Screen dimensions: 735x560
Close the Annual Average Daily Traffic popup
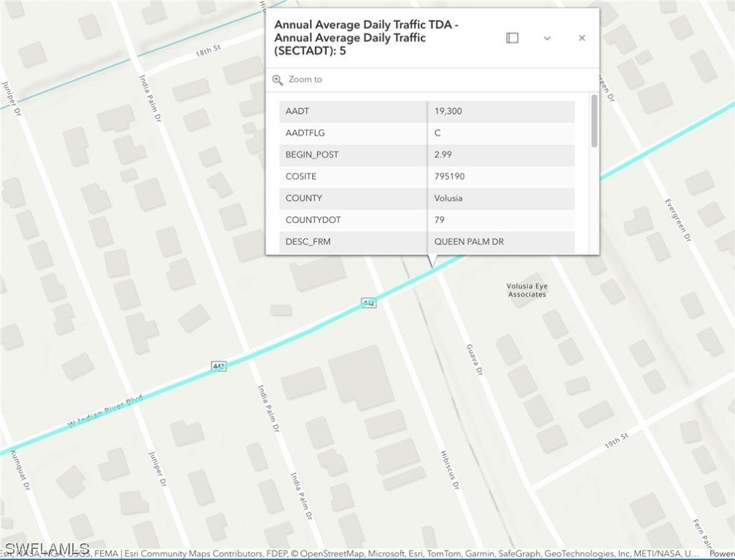pyautogui.click(x=581, y=38)
